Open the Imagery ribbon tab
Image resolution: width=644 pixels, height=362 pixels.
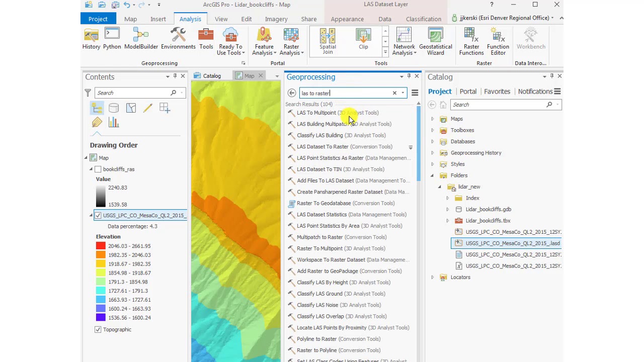tap(276, 19)
